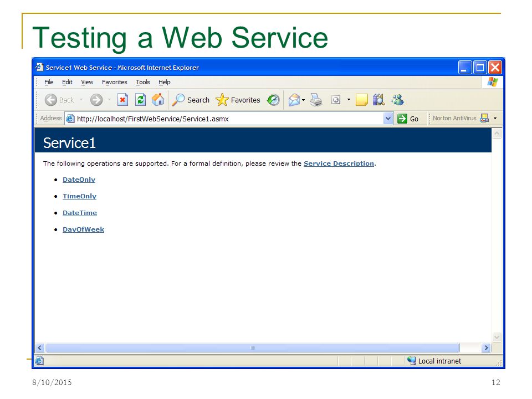
Task: Launch the Messenger people icon
Action: point(397,100)
